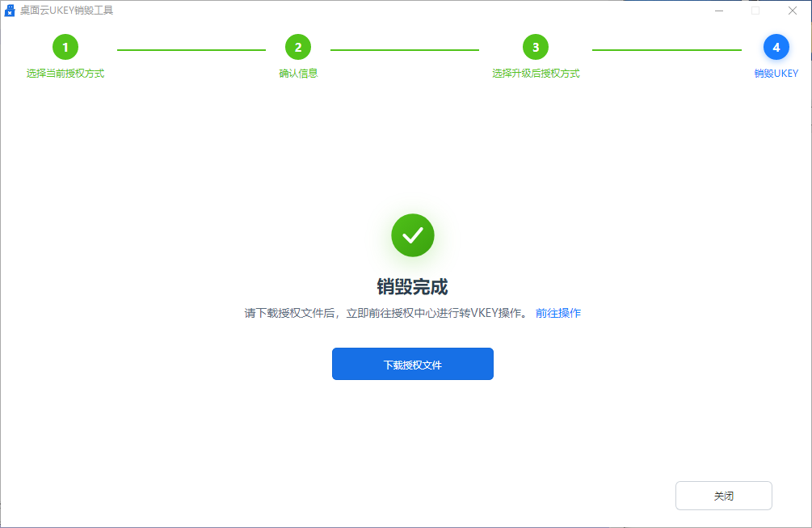Click the step 1 green circle
Image resolution: width=812 pixels, height=528 pixels.
65,47
